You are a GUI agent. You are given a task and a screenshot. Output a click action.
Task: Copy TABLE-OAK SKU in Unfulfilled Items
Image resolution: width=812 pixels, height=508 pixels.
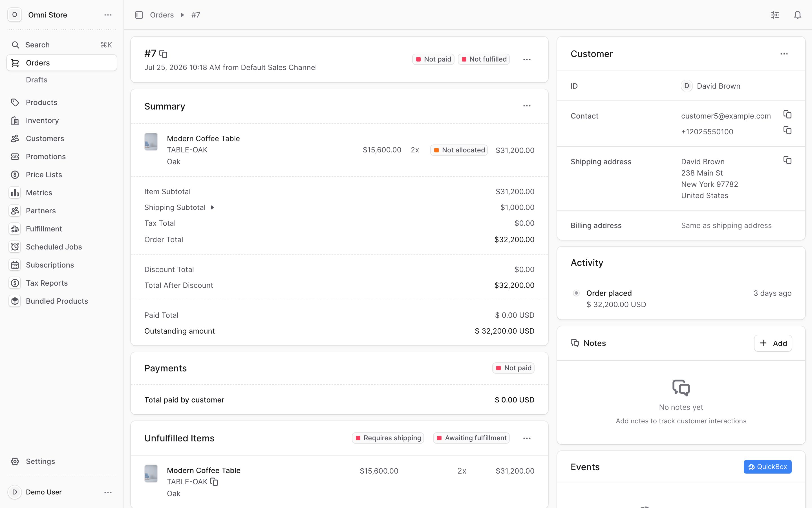214,482
